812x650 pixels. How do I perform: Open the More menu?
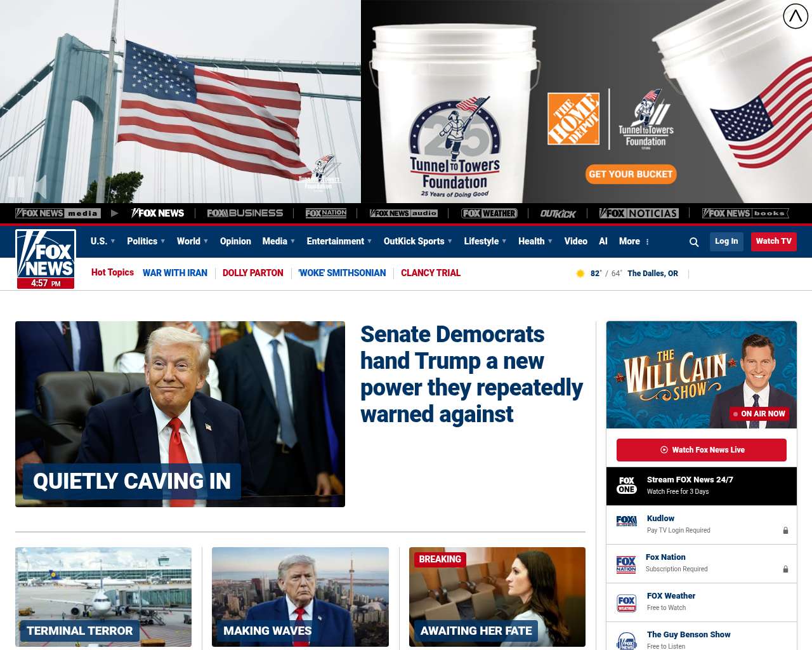click(x=634, y=241)
